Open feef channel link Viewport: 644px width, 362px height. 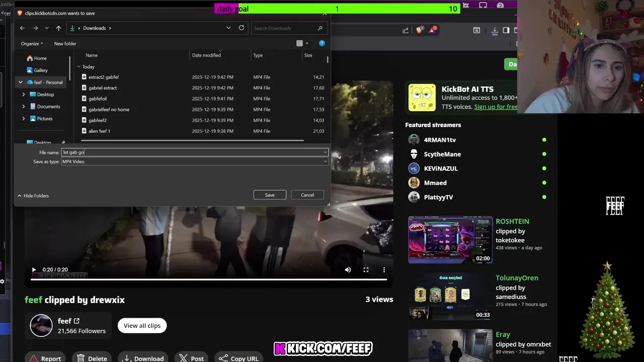click(x=68, y=321)
